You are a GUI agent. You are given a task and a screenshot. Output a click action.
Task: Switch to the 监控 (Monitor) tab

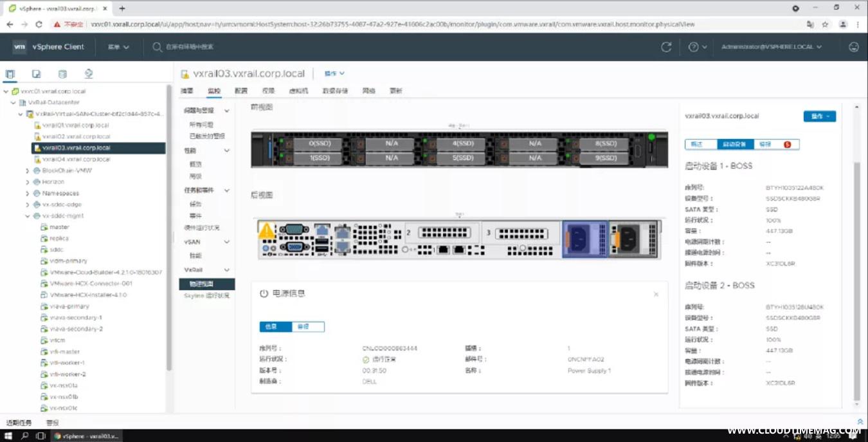(x=214, y=91)
